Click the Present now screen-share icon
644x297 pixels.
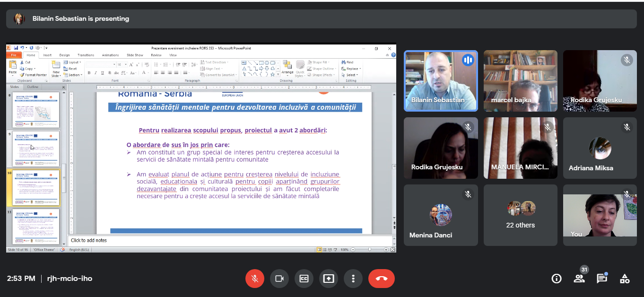(x=329, y=279)
